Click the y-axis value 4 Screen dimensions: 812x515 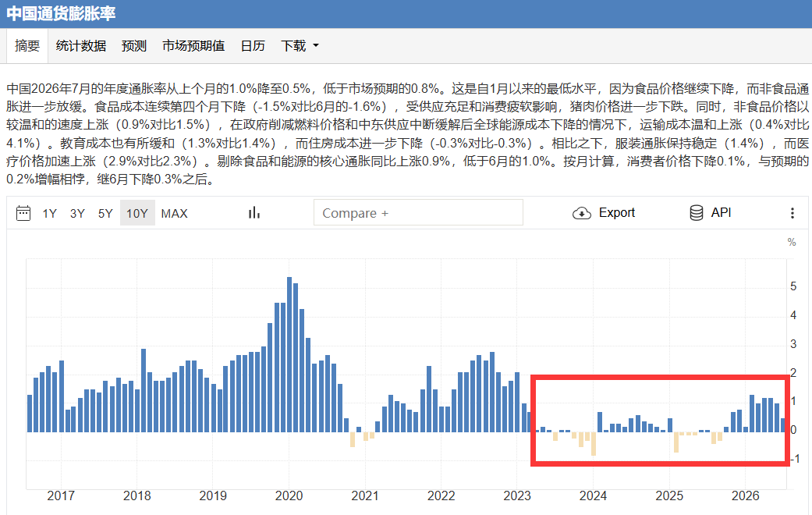tap(793, 315)
